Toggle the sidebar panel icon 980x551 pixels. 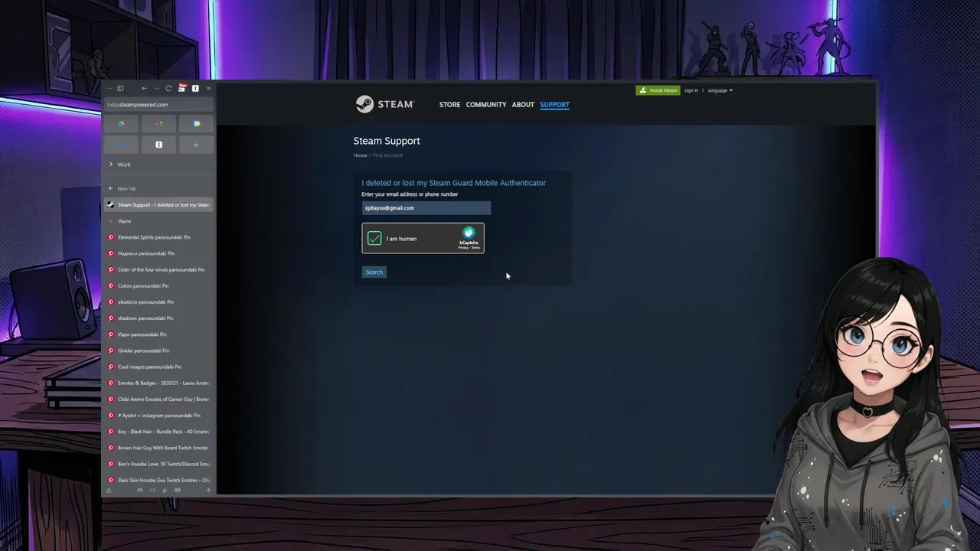120,88
